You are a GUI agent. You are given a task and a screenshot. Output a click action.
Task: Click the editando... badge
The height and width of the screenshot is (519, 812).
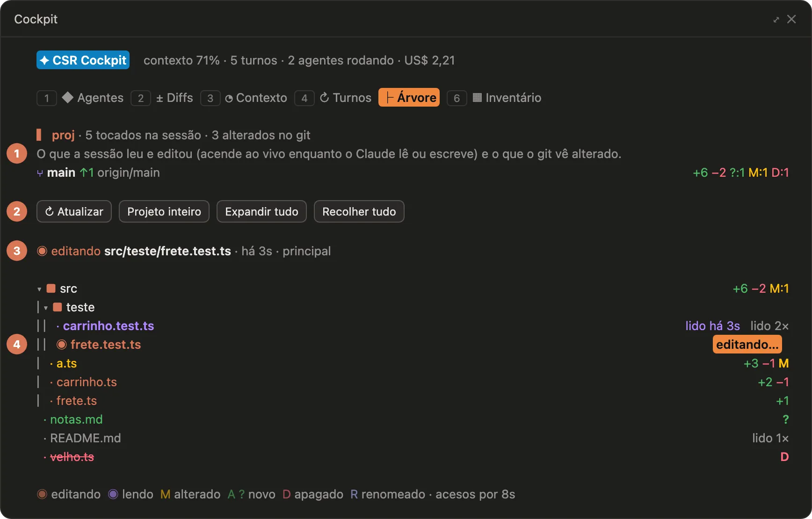[747, 345]
